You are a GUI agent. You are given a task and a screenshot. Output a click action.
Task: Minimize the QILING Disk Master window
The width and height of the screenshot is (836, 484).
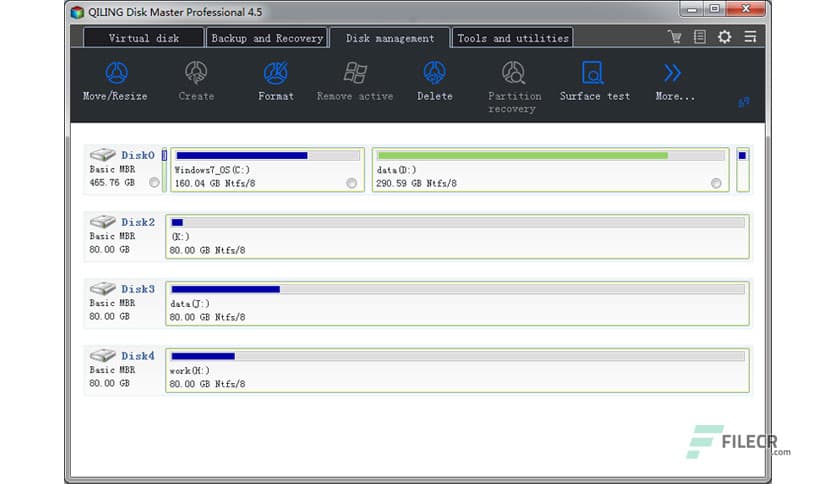click(x=692, y=9)
